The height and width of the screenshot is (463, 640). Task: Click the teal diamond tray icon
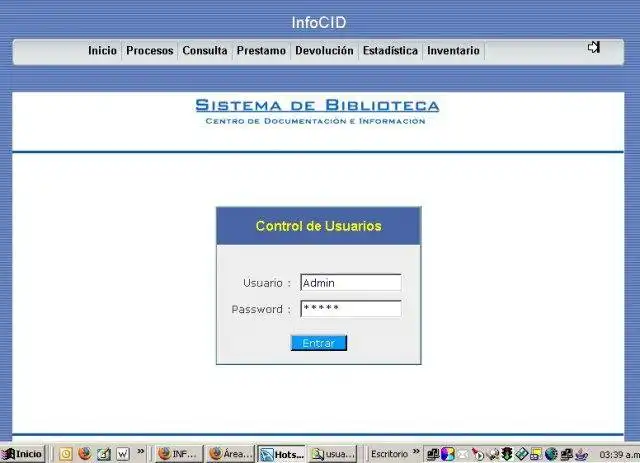coord(521,454)
